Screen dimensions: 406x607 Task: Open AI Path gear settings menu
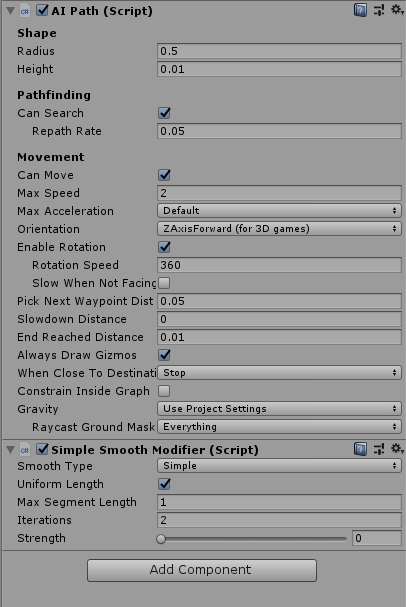(397, 10)
